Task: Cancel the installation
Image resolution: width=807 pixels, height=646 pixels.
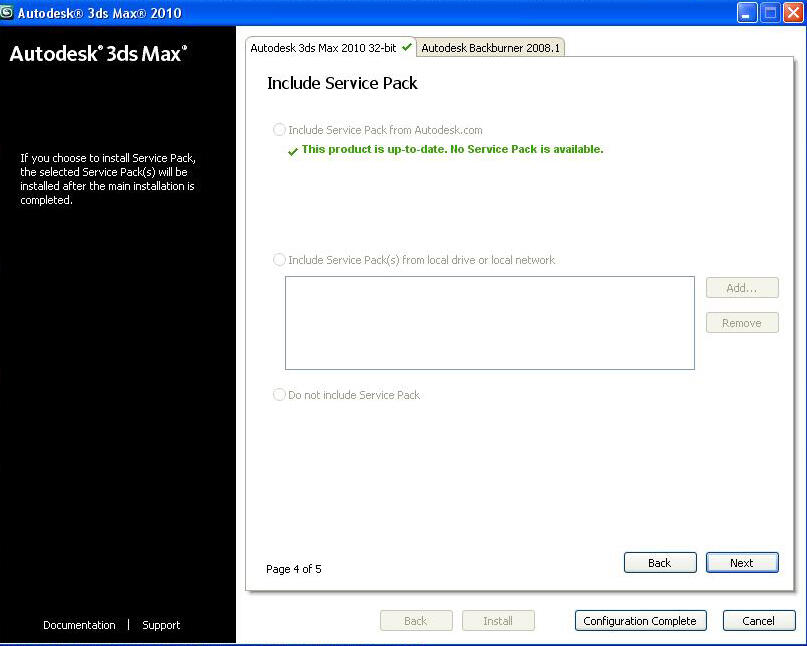Action: [x=759, y=621]
